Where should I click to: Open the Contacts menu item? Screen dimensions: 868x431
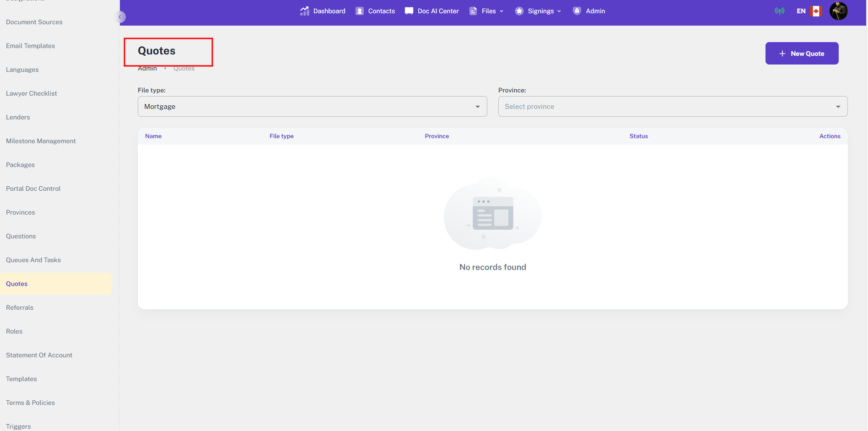click(375, 11)
